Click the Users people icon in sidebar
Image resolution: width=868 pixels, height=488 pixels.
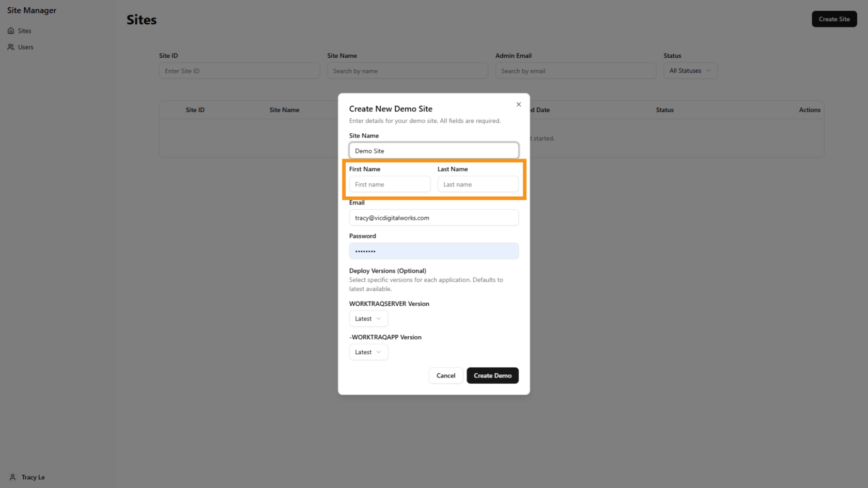click(11, 47)
